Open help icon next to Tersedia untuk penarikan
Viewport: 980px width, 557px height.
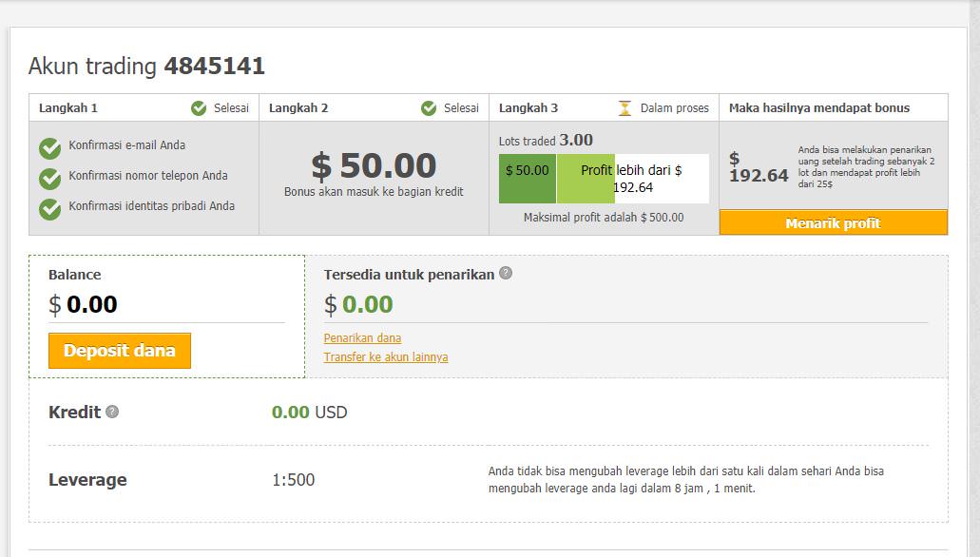coord(507,274)
